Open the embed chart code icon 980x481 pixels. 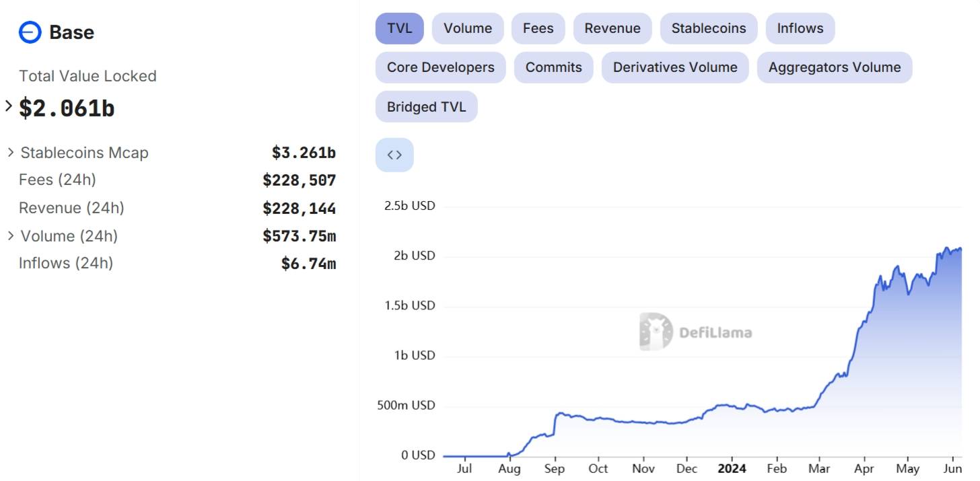point(394,155)
